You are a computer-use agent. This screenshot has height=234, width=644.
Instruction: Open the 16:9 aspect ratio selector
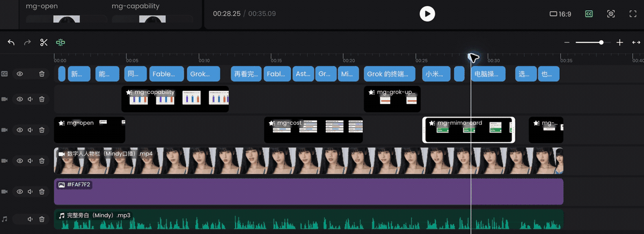click(560, 14)
